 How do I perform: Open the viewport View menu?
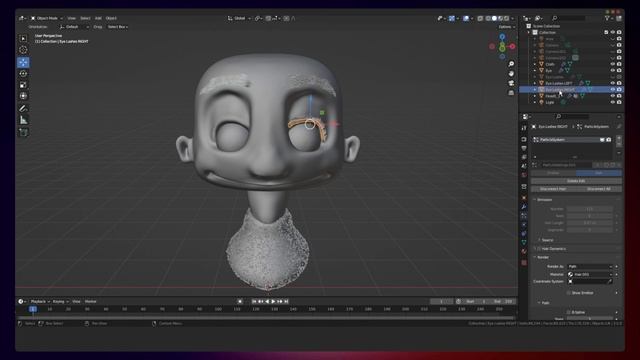click(71, 18)
